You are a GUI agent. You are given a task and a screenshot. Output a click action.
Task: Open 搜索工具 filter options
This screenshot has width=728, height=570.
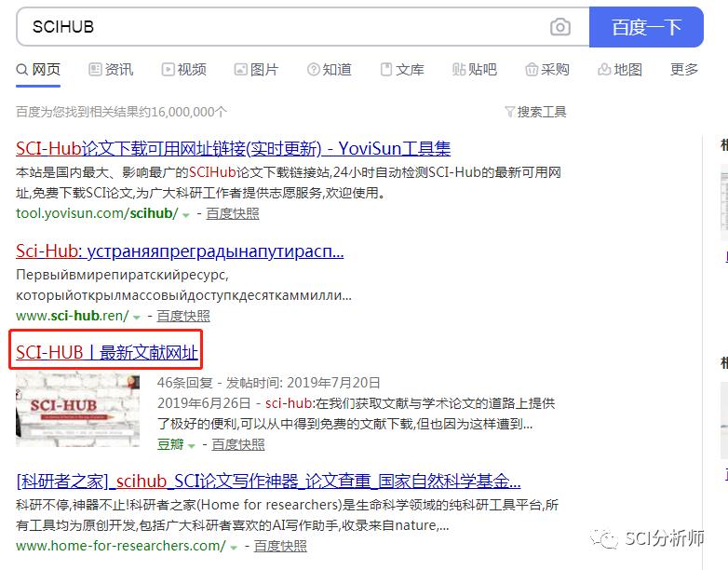point(535,112)
